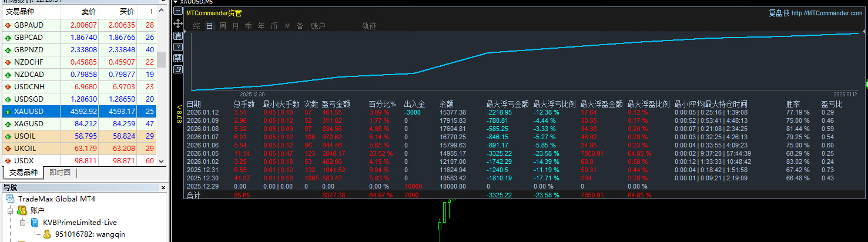Switch to the 月 monthly tab

236,26
